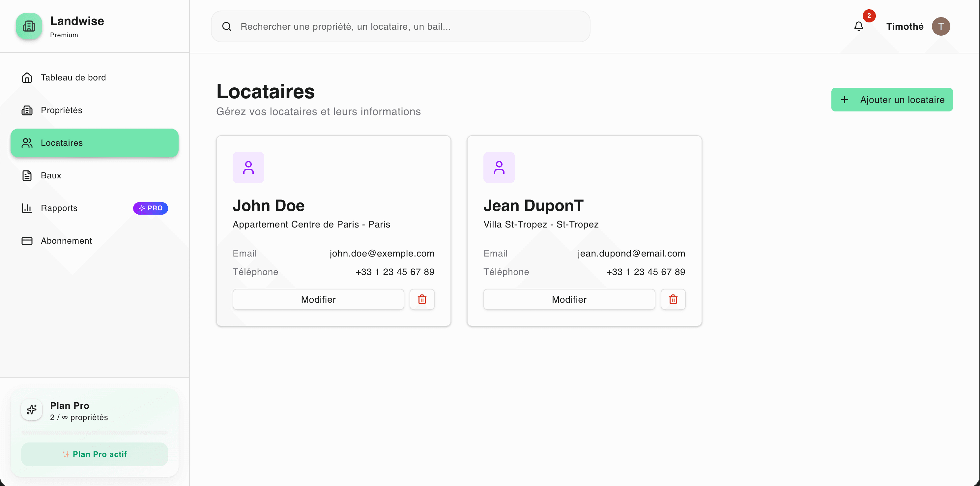Click Jean DuponT's purple avatar icon
Image resolution: width=980 pixels, height=486 pixels.
tap(499, 167)
